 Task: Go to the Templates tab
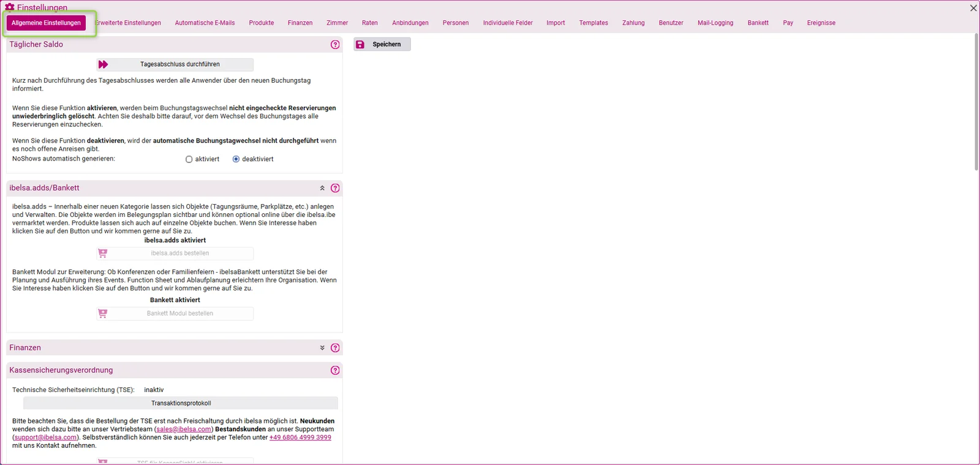click(x=594, y=23)
